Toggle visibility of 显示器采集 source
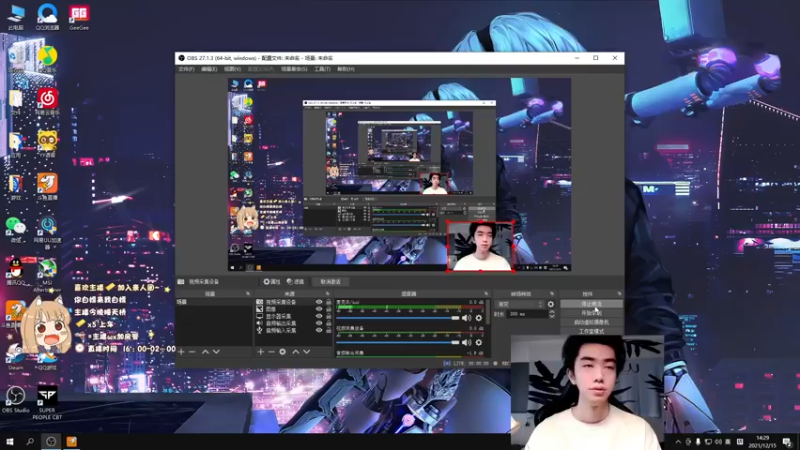Screen dimensions: 800x450 pos(319,316)
